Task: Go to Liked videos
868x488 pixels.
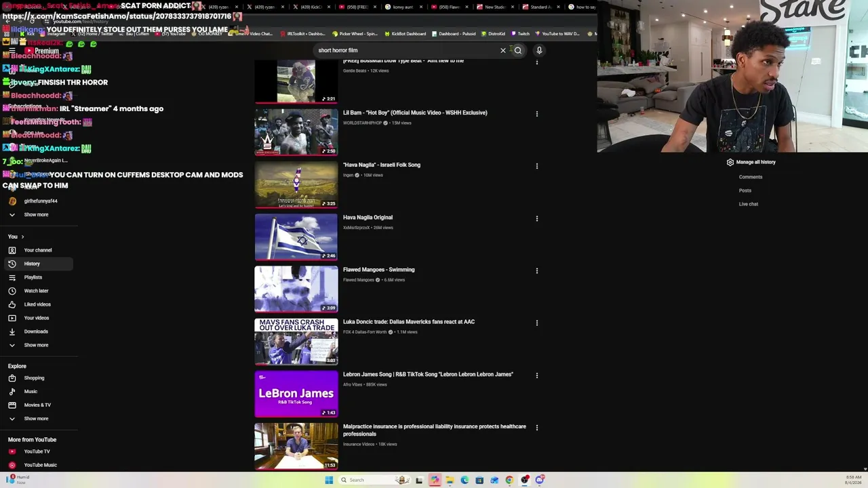Action: [37, 304]
